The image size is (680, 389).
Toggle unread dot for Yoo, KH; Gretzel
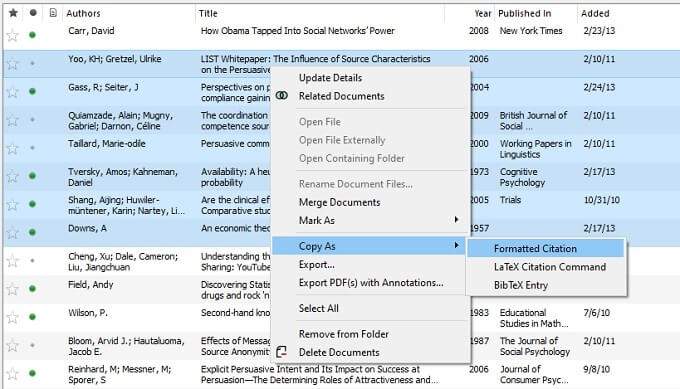33,63
